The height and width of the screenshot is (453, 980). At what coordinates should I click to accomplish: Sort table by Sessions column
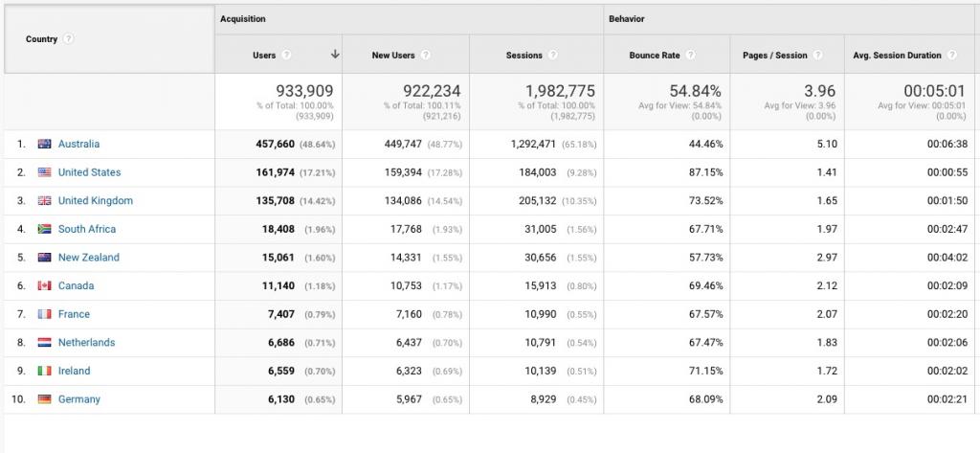(x=523, y=56)
